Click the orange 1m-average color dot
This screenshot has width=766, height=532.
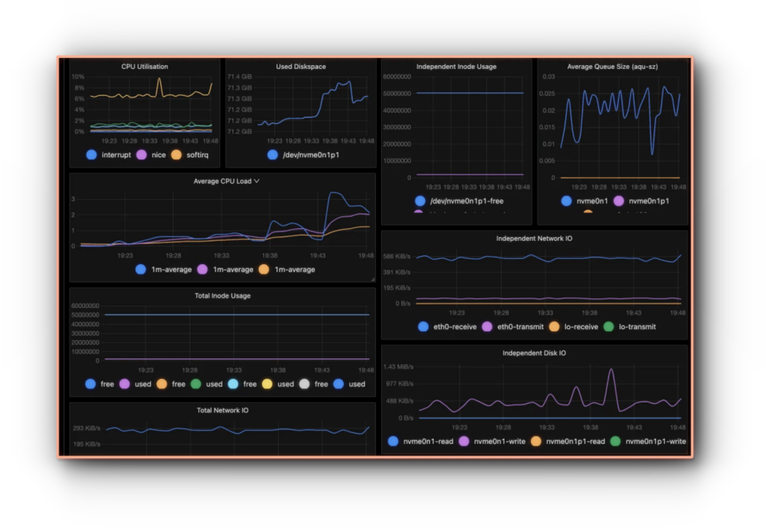pos(264,269)
